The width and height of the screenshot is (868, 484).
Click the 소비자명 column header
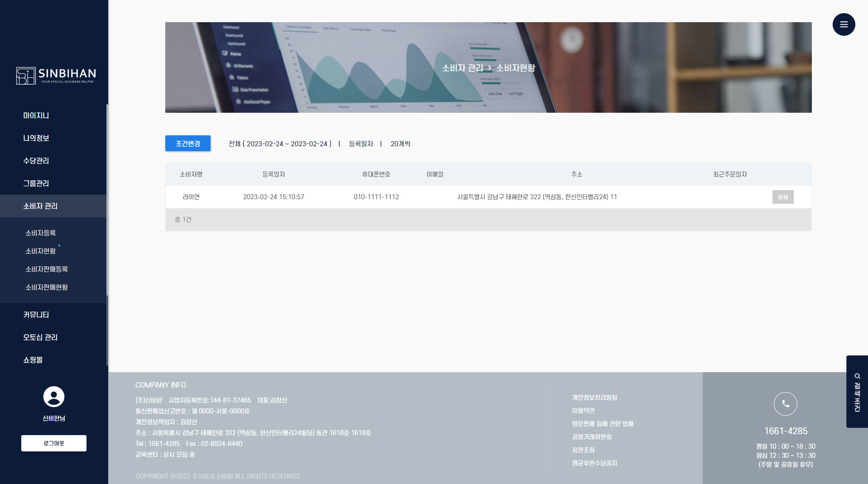pos(191,174)
